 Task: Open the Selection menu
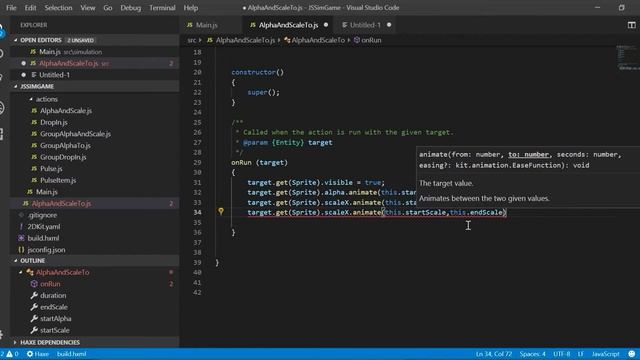(58, 8)
